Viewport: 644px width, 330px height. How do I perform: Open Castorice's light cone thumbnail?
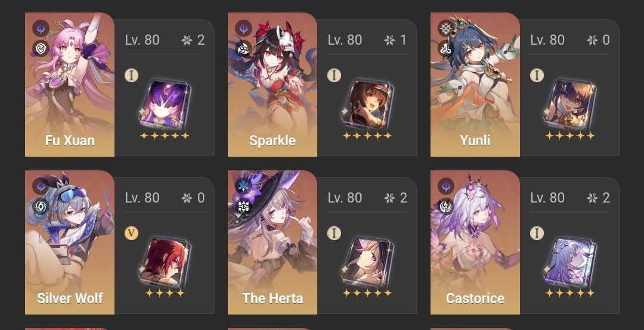pyautogui.click(x=569, y=262)
